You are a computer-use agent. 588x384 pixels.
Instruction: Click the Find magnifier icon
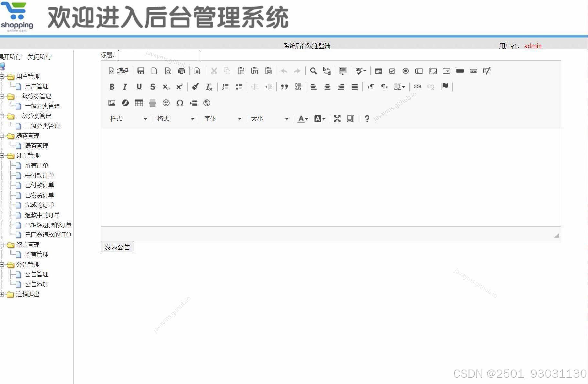pos(313,71)
